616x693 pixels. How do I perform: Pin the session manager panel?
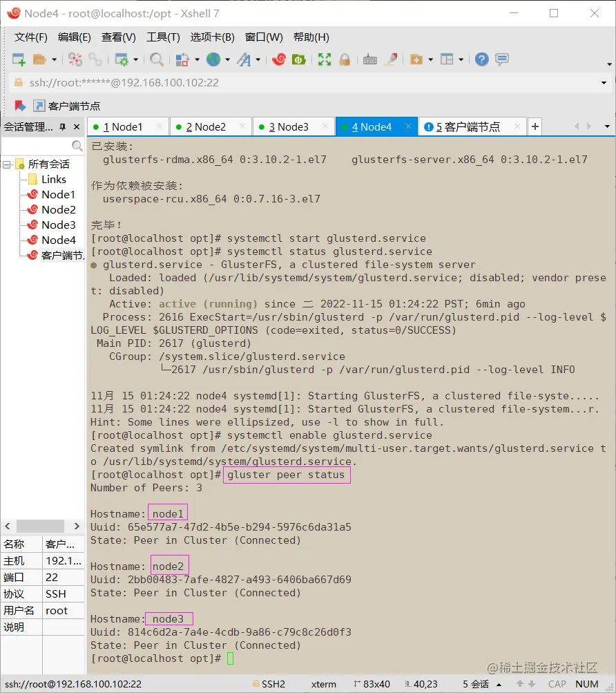tap(63, 127)
